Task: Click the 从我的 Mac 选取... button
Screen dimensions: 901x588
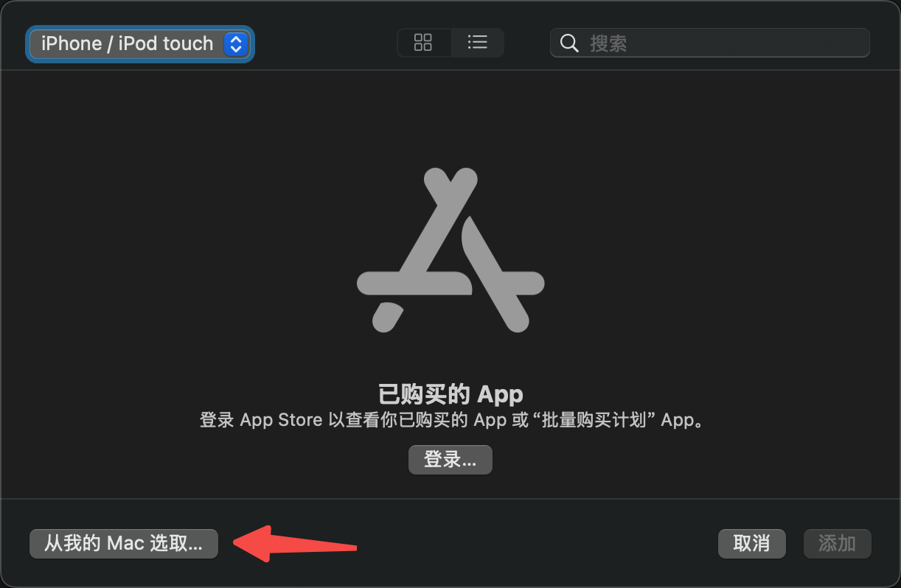Action: [x=124, y=544]
